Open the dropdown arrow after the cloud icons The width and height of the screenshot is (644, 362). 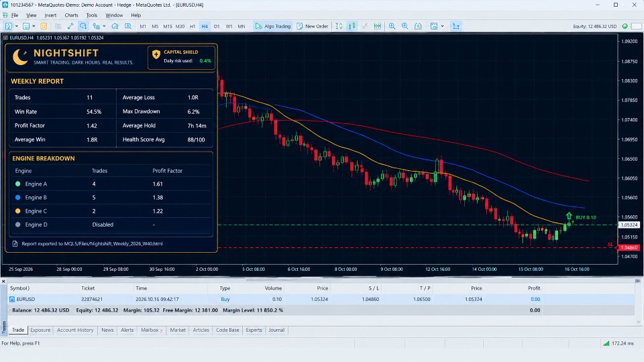click(105, 26)
